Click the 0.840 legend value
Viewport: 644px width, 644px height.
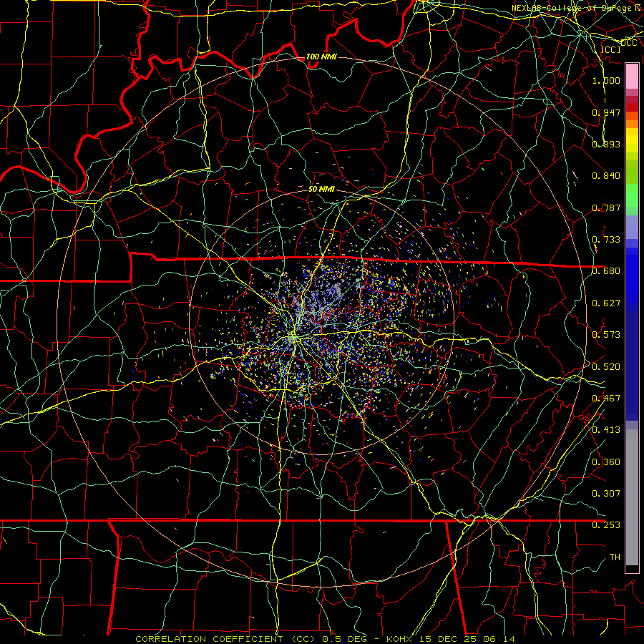pos(606,176)
